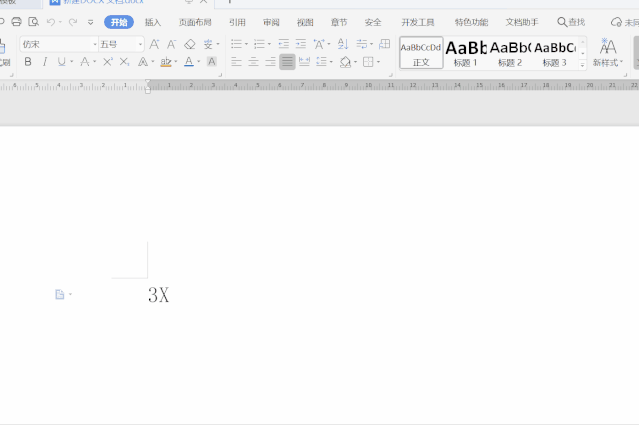
Task: Select the 开始 ribbon tab
Action: [x=119, y=22]
